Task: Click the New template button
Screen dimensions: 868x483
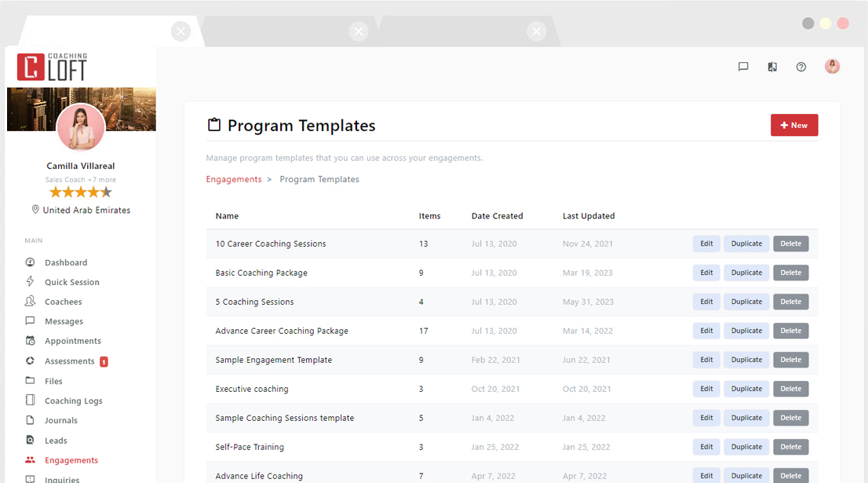Action: [x=794, y=125]
